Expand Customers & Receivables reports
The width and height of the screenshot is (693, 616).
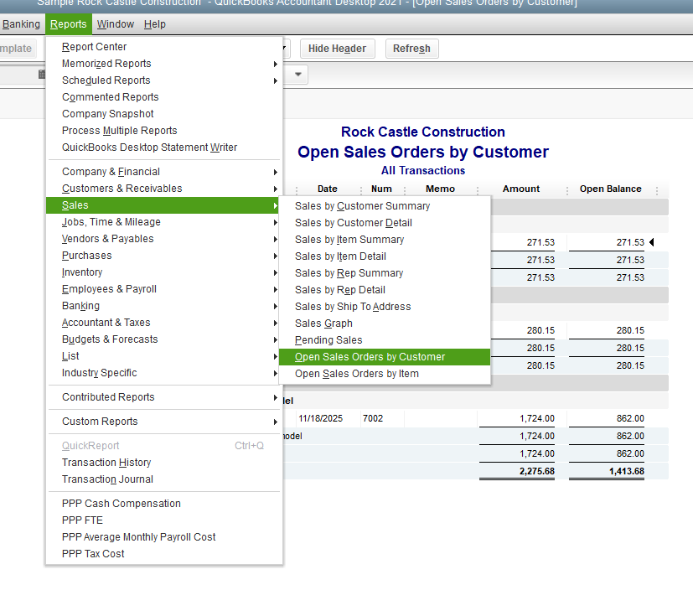(164, 189)
